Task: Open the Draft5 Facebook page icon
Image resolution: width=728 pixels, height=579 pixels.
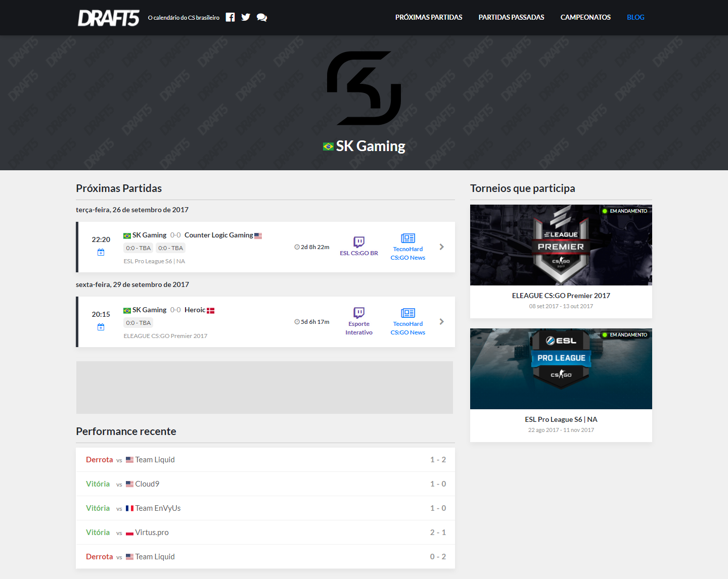Action: [x=230, y=17]
